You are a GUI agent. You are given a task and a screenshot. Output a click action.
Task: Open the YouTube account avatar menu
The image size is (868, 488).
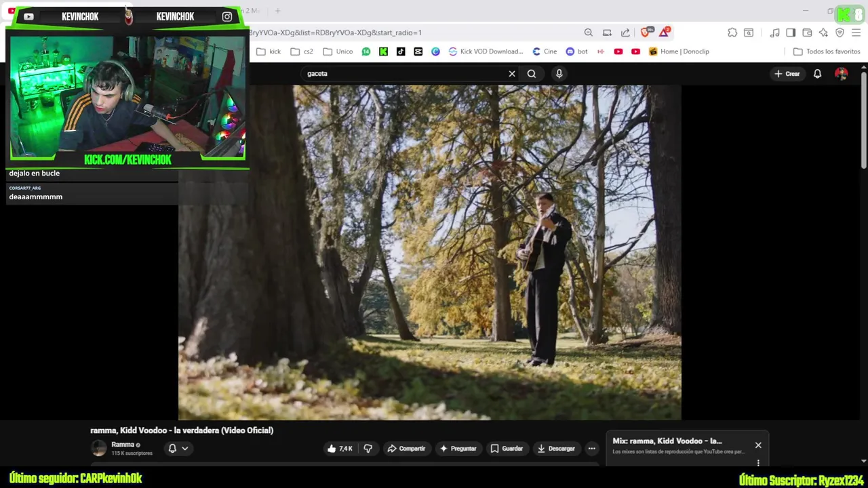(842, 73)
